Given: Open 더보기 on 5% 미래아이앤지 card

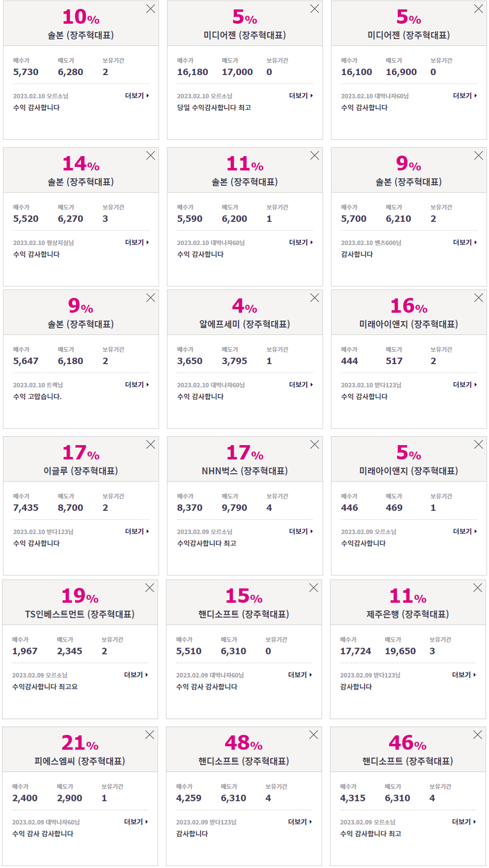Looking at the screenshot, I should [465, 532].
